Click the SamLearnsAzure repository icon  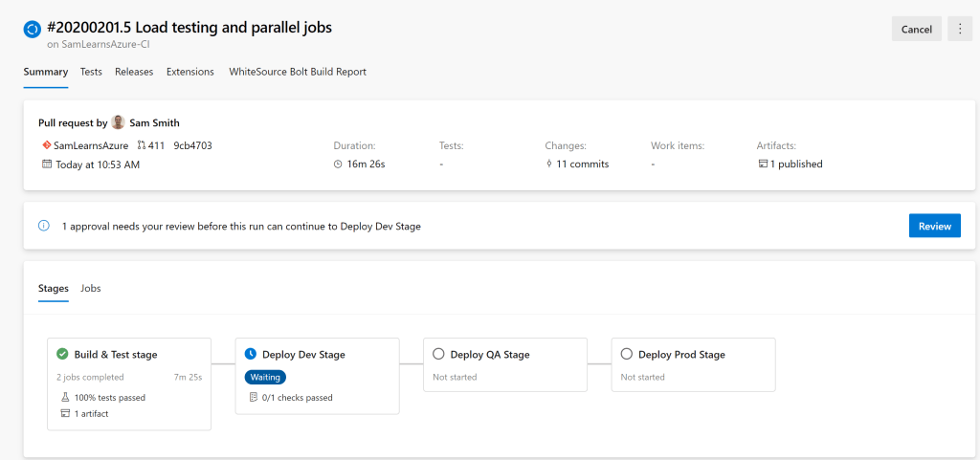46,145
